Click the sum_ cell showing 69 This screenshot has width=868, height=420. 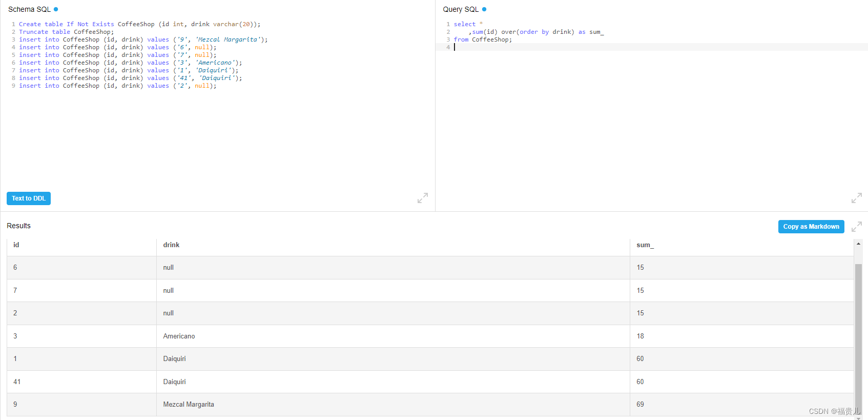pos(742,405)
